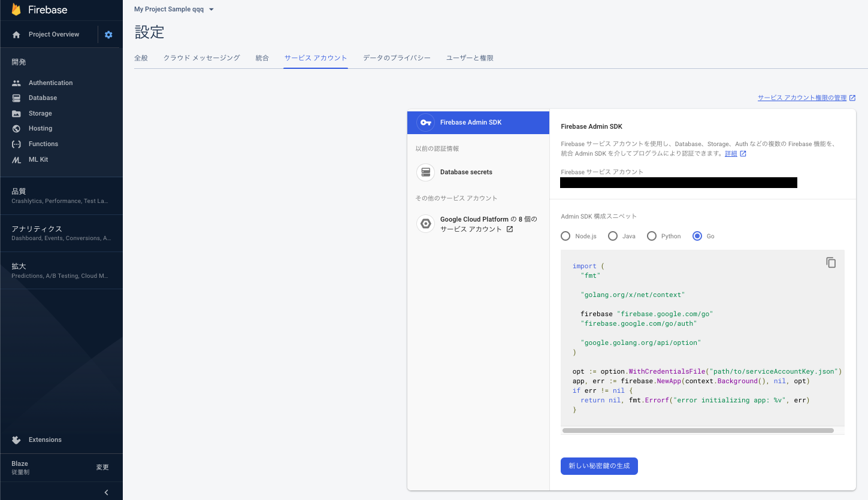Click external-link icon after Google Cloud Platform service accounts
The image size is (868, 500).
click(510, 229)
